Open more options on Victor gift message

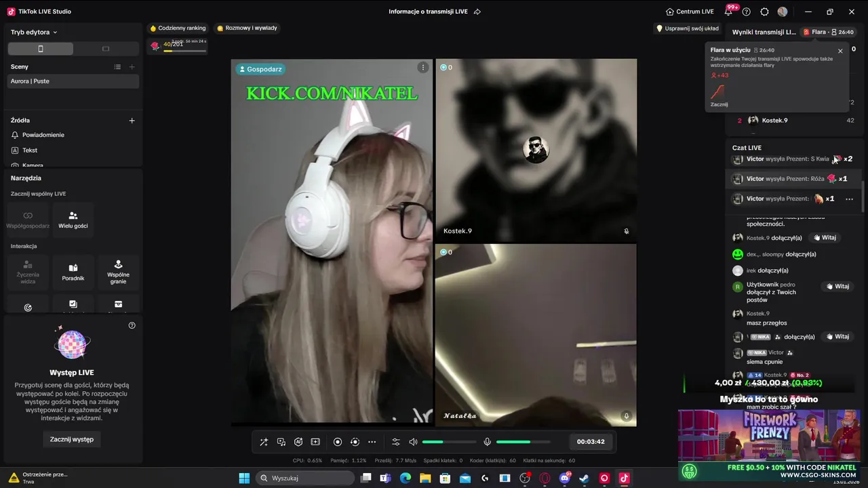click(849, 199)
